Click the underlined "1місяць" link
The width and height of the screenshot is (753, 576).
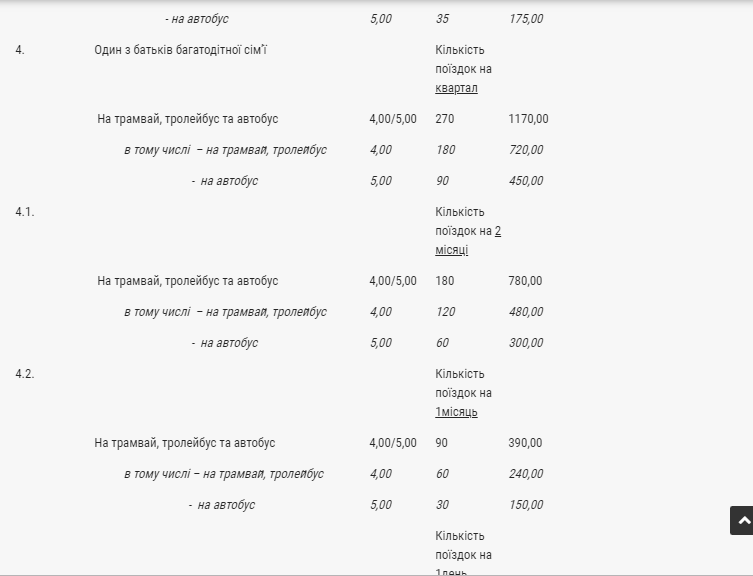456,412
